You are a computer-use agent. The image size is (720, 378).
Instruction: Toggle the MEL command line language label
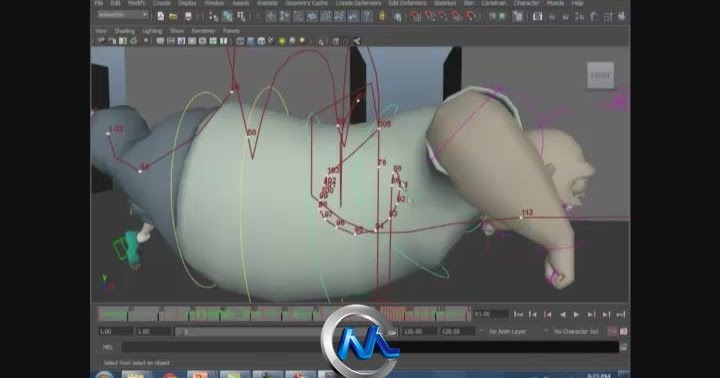[x=107, y=347]
